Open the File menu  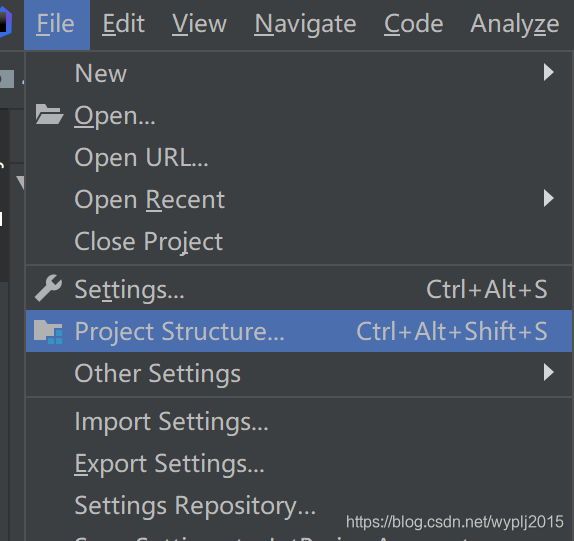[57, 24]
